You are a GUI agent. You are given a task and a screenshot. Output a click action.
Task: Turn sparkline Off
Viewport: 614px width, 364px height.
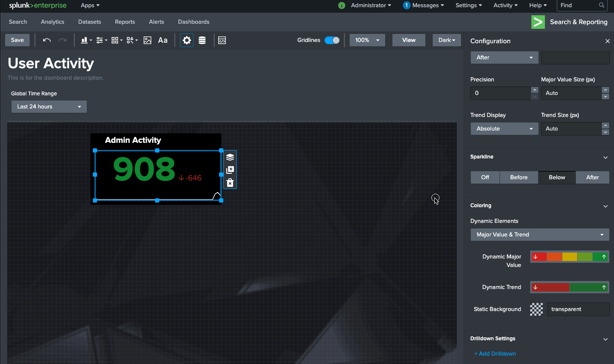pyautogui.click(x=485, y=178)
